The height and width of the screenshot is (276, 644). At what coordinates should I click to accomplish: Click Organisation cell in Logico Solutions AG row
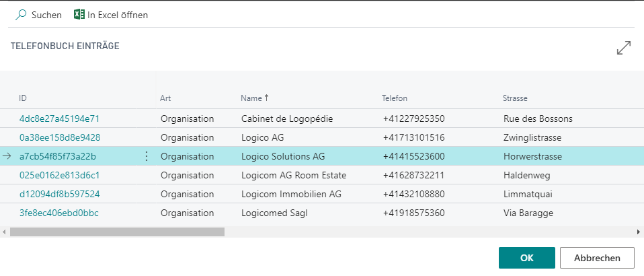188,156
